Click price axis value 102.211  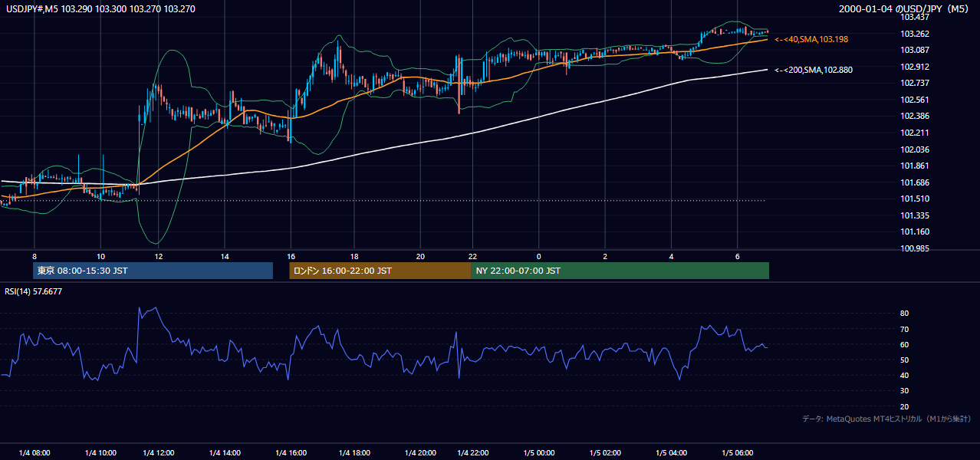click(915, 133)
